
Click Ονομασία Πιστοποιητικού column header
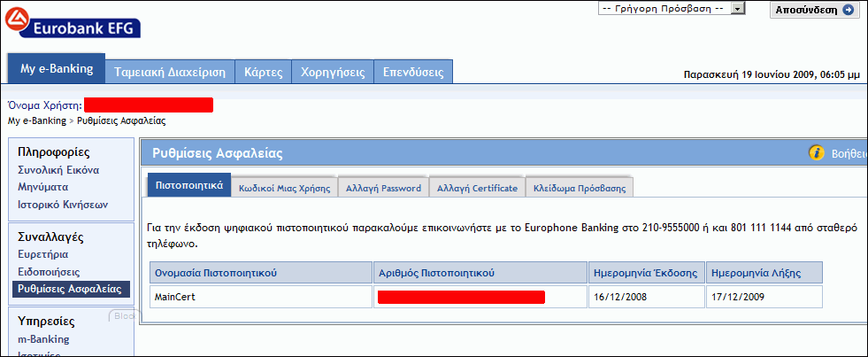261,273
